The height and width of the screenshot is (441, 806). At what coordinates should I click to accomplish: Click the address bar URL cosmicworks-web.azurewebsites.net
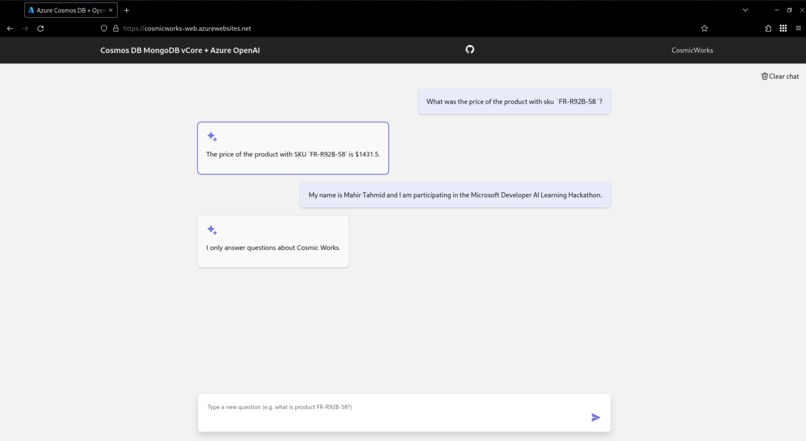click(187, 28)
